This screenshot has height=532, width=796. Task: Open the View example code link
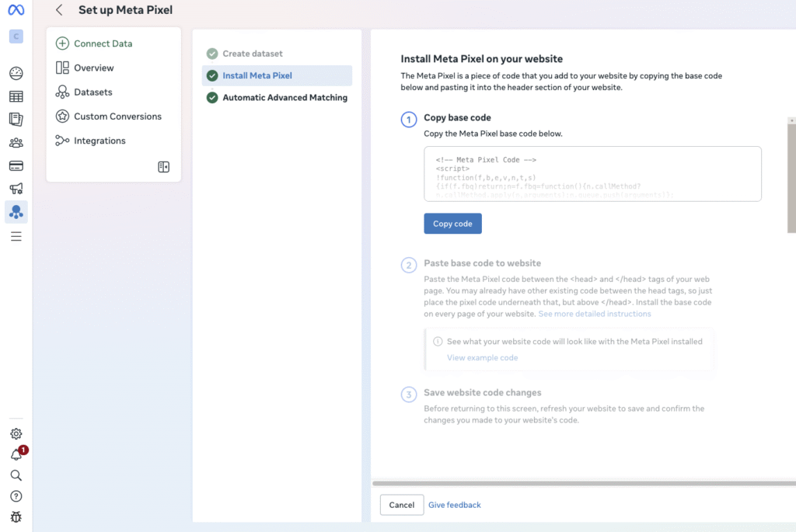click(482, 357)
